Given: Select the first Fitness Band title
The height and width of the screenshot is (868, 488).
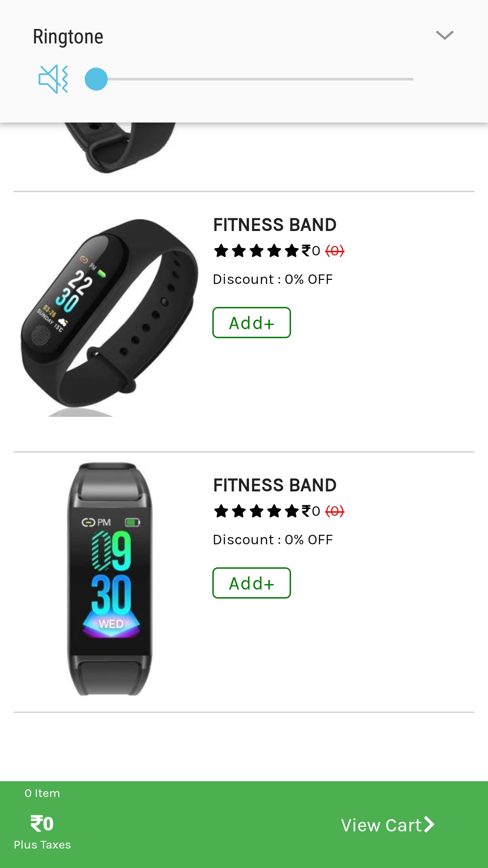Looking at the screenshot, I should [275, 225].
